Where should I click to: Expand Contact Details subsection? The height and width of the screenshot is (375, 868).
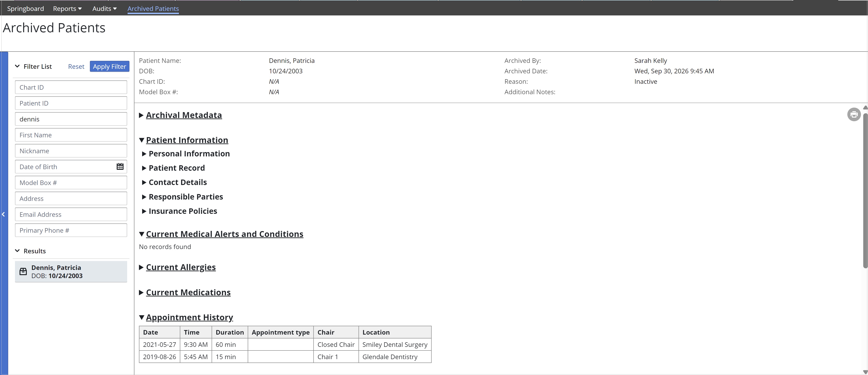(175, 182)
